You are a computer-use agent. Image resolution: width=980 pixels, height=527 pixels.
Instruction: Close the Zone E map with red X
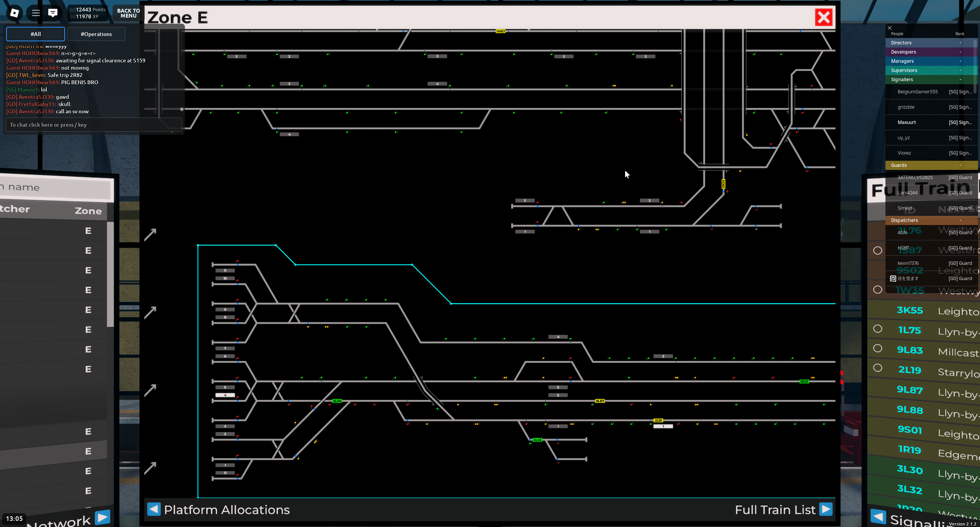point(823,17)
